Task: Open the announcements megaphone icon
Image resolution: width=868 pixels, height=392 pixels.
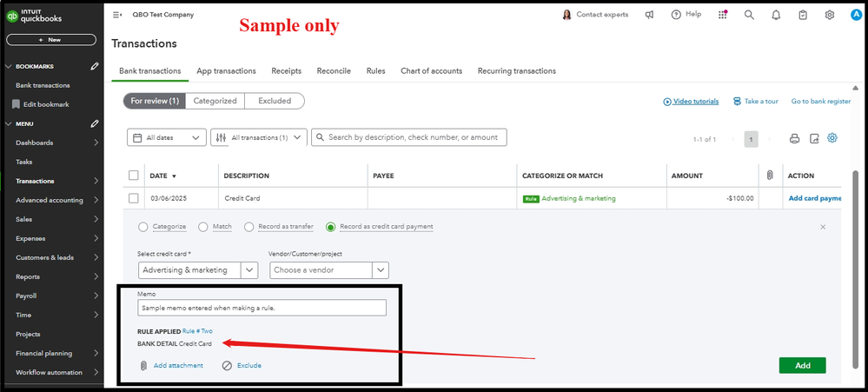Action: click(x=649, y=15)
